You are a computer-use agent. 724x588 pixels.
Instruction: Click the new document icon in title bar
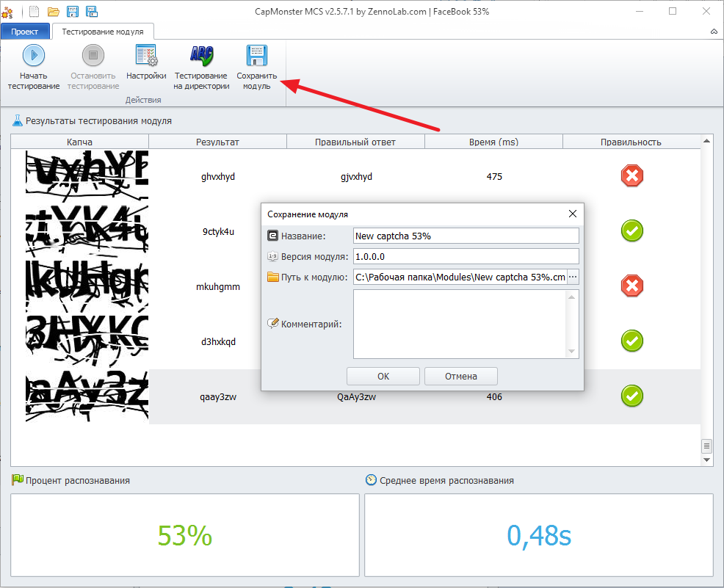click(34, 11)
